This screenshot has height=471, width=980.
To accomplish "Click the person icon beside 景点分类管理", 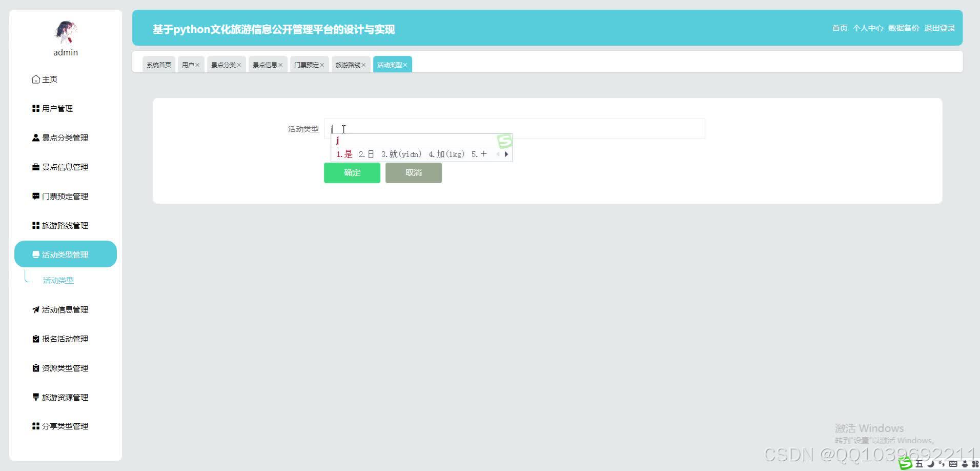I will tap(36, 138).
